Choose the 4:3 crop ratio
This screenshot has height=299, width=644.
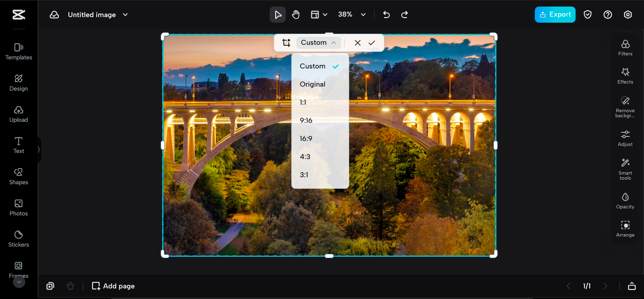[320, 157]
